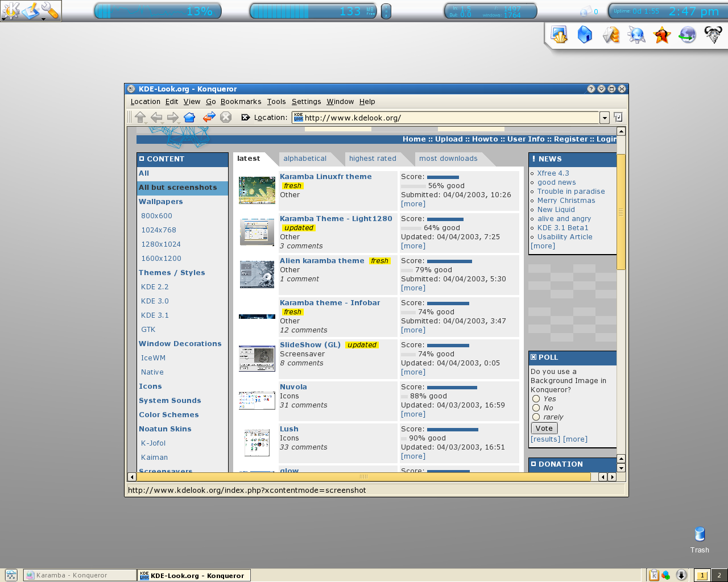Image resolution: width=728 pixels, height=582 pixels.
Task: Open the desktop-with-shell icon in top dock
Action: (x=559, y=35)
